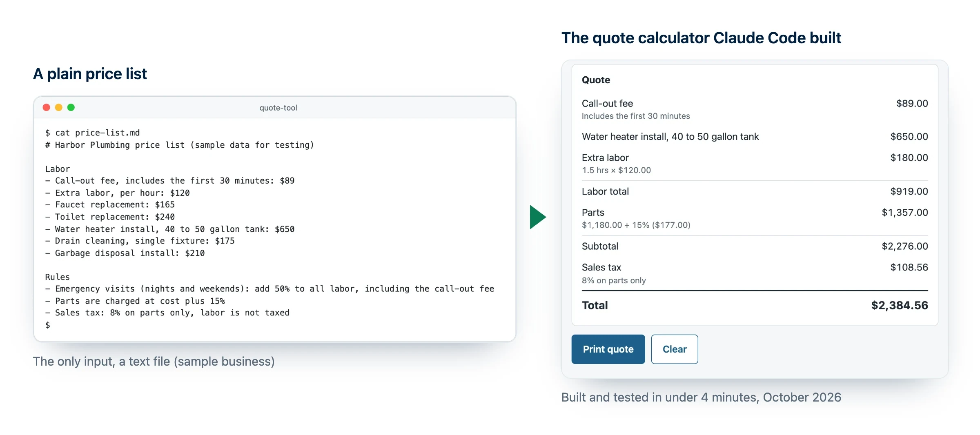980x435 pixels.
Task: Click the 'Harbor Plumbing price list' heading line
Action: click(x=180, y=145)
